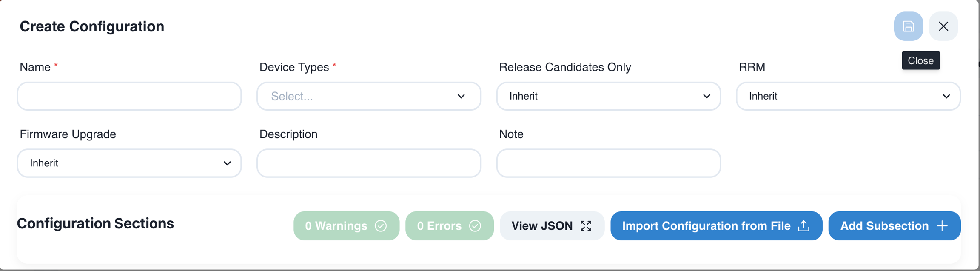
Task: Click the Note input field
Action: pyautogui.click(x=608, y=163)
